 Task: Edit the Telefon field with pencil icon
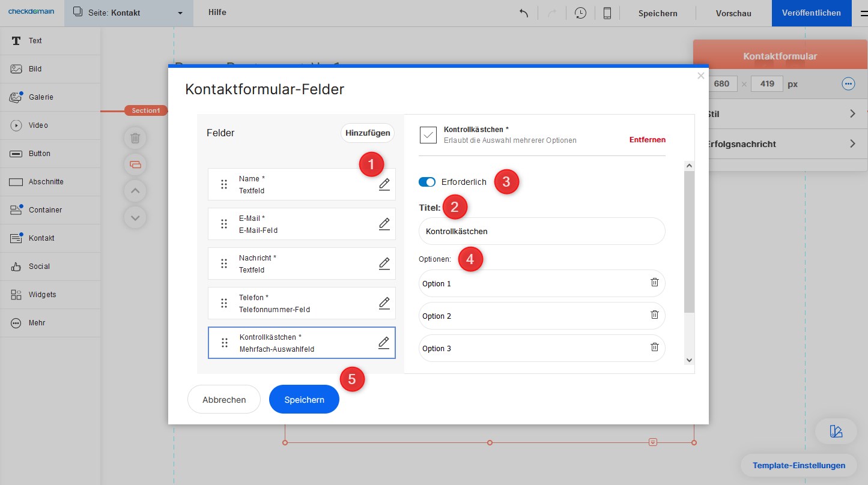point(384,303)
